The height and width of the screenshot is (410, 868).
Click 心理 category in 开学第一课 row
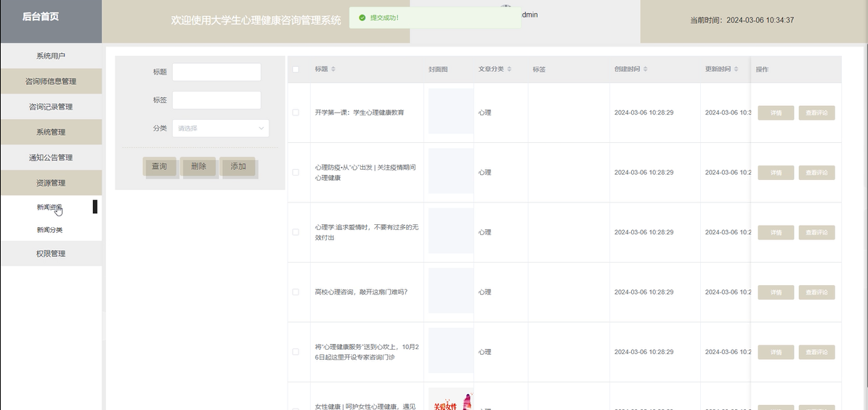(485, 112)
